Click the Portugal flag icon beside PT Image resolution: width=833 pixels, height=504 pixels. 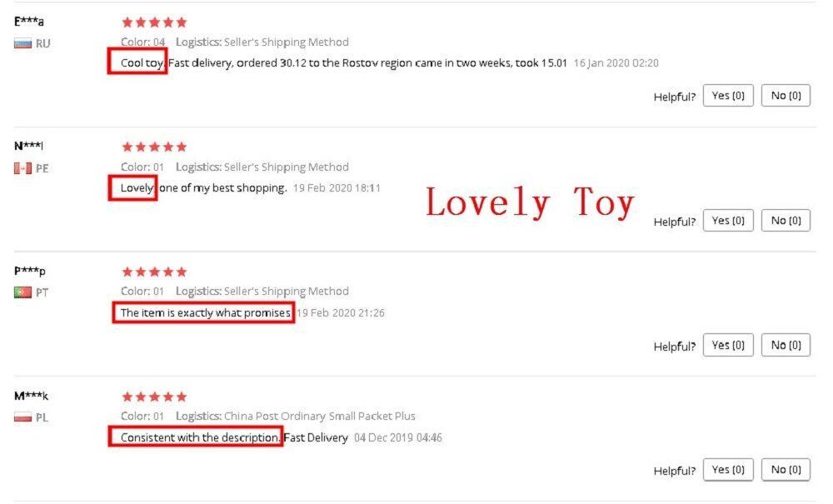[x=22, y=292]
